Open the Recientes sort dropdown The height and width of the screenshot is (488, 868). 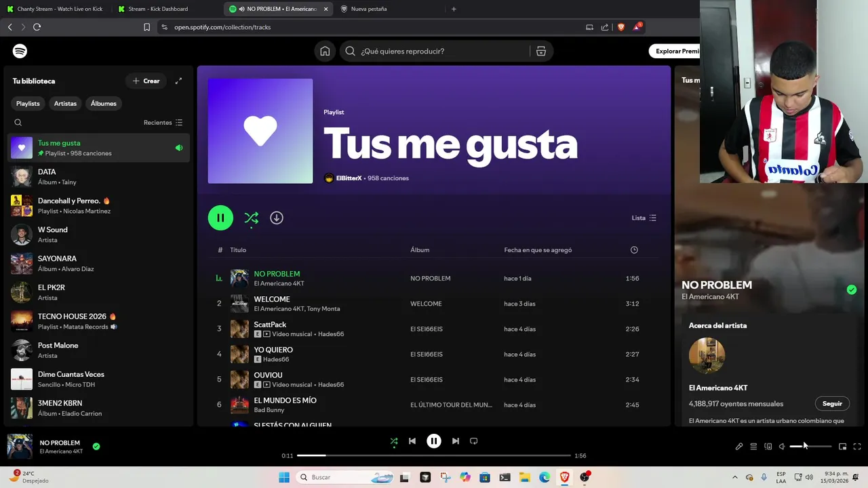click(x=163, y=123)
